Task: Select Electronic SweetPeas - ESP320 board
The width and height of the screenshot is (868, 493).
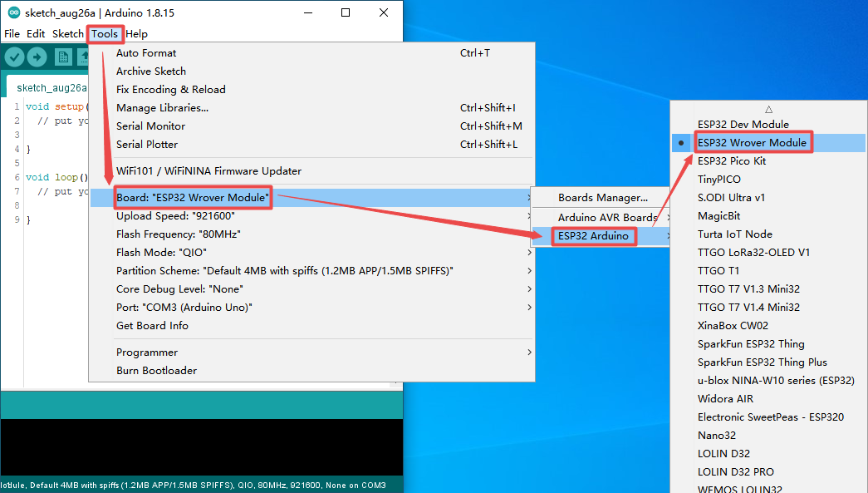Action: (768, 417)
